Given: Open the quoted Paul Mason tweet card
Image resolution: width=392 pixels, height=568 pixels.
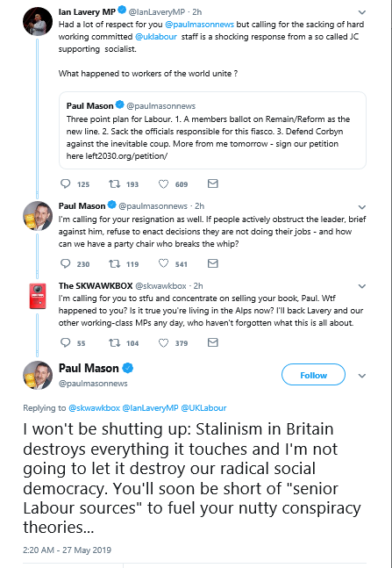Looking at the screenshot, I should click(213, 131).
